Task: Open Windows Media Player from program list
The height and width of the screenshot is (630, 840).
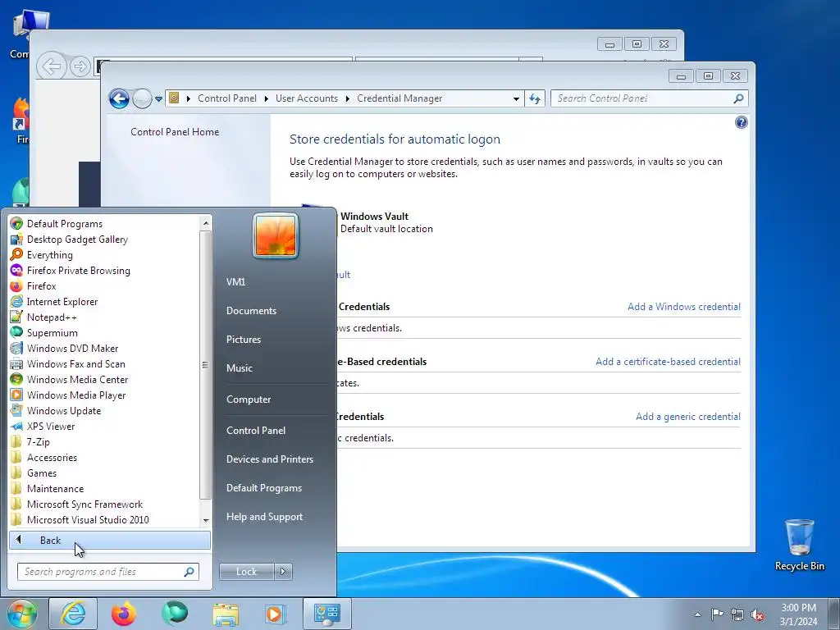Action: 76,395
